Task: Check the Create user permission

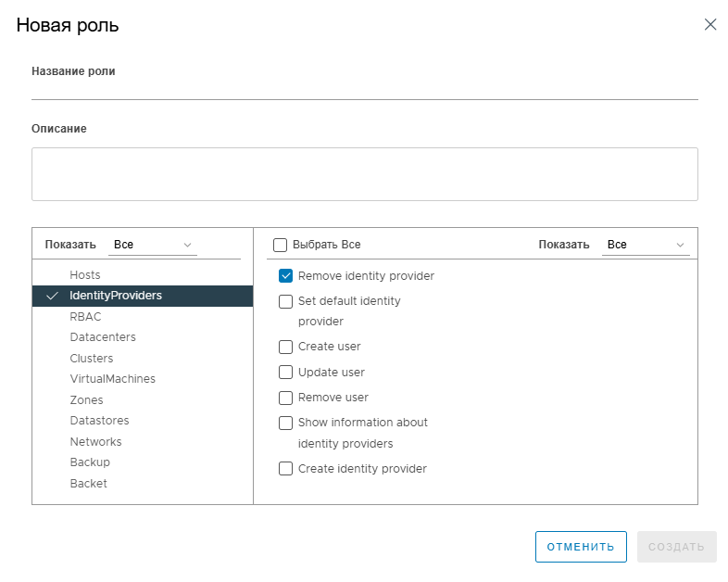Action: pyautogui.click(x=285, y=347)
